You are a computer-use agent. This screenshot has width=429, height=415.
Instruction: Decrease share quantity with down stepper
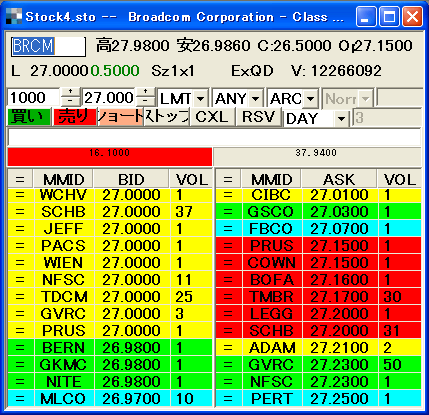70,102
